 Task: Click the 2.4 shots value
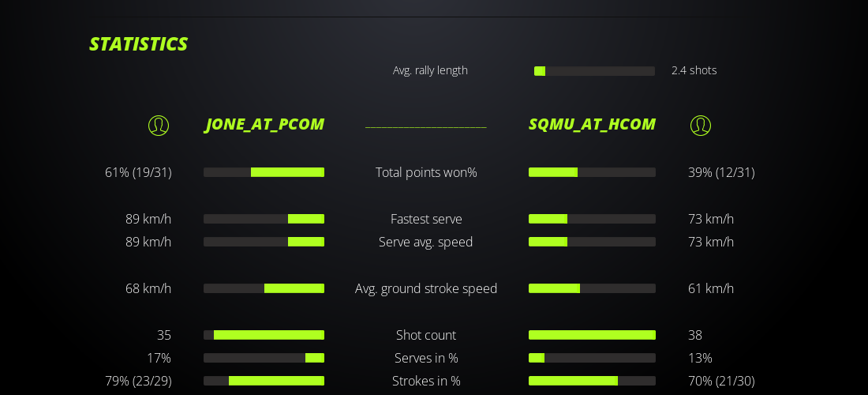point(694,70)
